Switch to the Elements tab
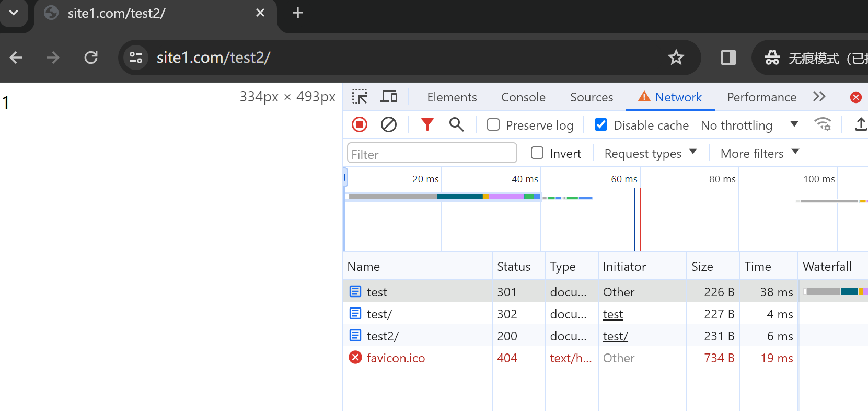The image size is (868, 411). [452, 97]
